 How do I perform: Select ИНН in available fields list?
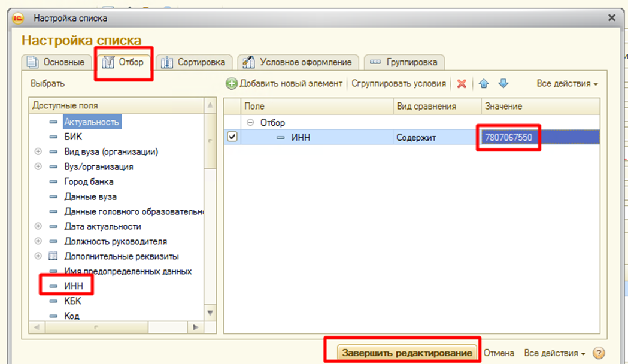coord(73,286)
